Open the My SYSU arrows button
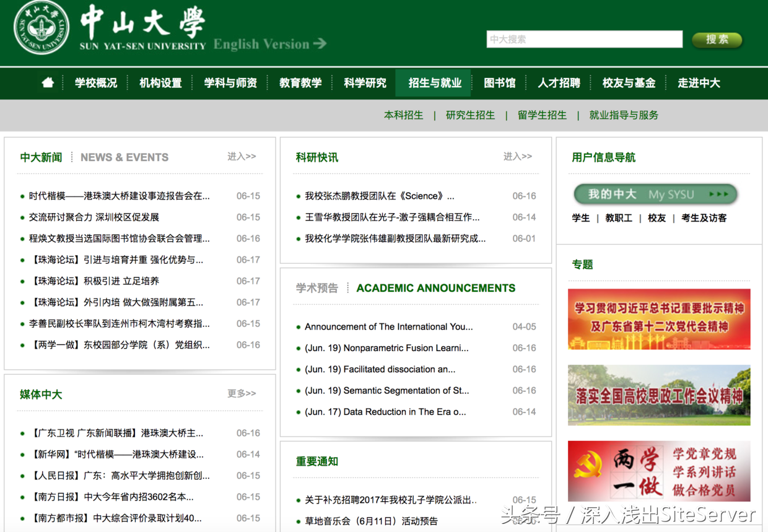The image size is (768, 532). click(x=655, y=194)
